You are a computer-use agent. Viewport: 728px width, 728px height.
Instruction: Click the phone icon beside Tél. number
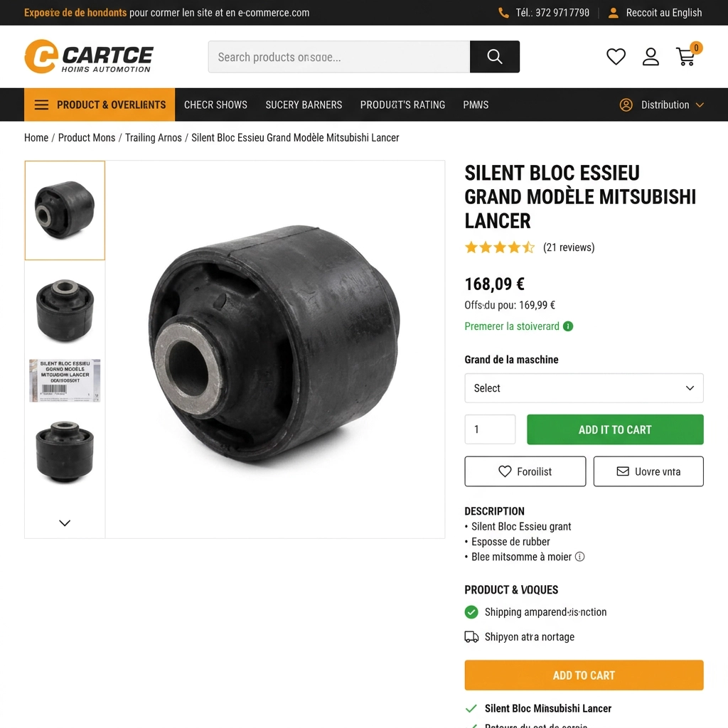[x=503, y=13]
